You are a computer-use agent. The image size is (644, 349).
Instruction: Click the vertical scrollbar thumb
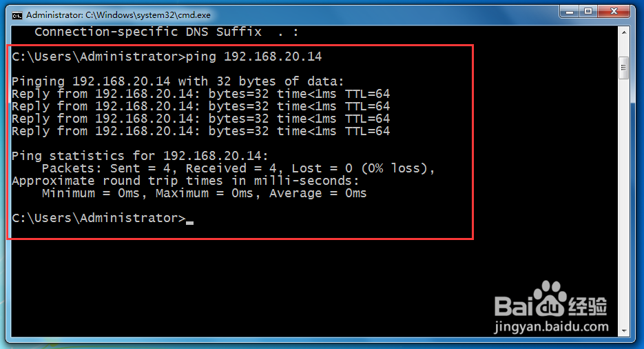[624, 68]
